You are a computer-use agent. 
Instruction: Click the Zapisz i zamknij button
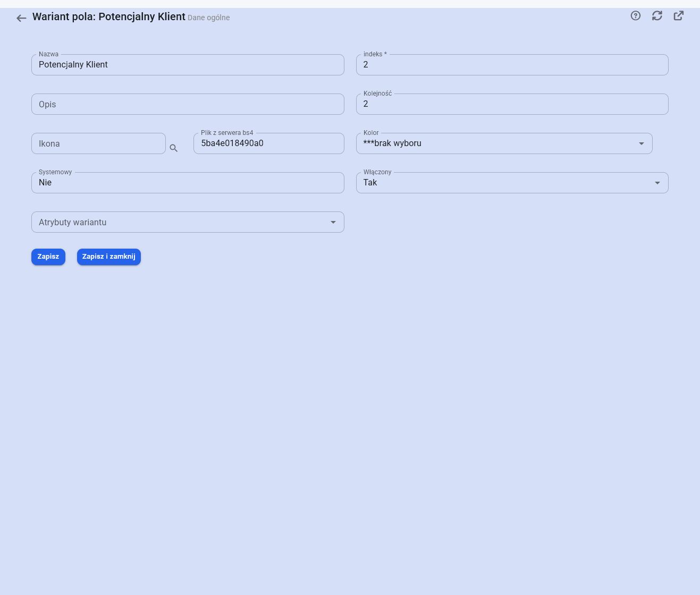(x=109, y=257)
